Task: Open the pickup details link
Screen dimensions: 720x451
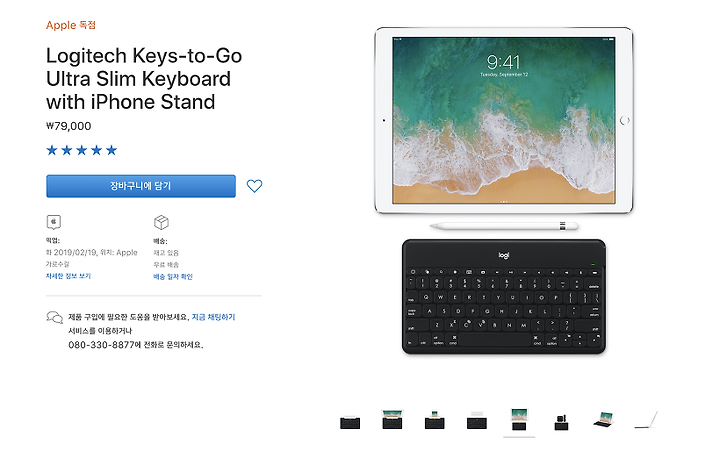Action: tap(68, 276)
